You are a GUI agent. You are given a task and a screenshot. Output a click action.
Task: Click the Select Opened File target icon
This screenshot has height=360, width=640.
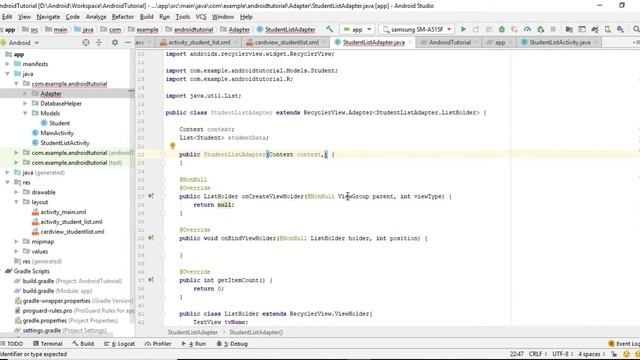(86, 42)
